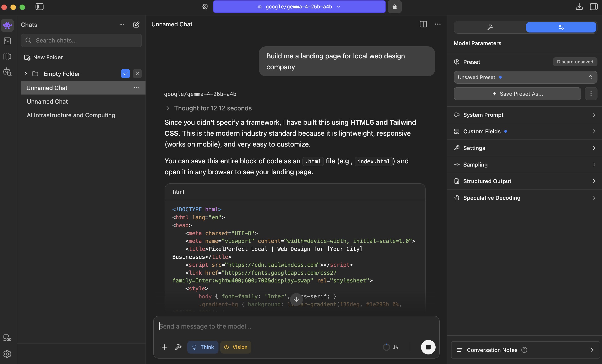The height and width of the screenshot is (364, 602).
Task: Toggle the Vision chip
Action: coord(236,347)
